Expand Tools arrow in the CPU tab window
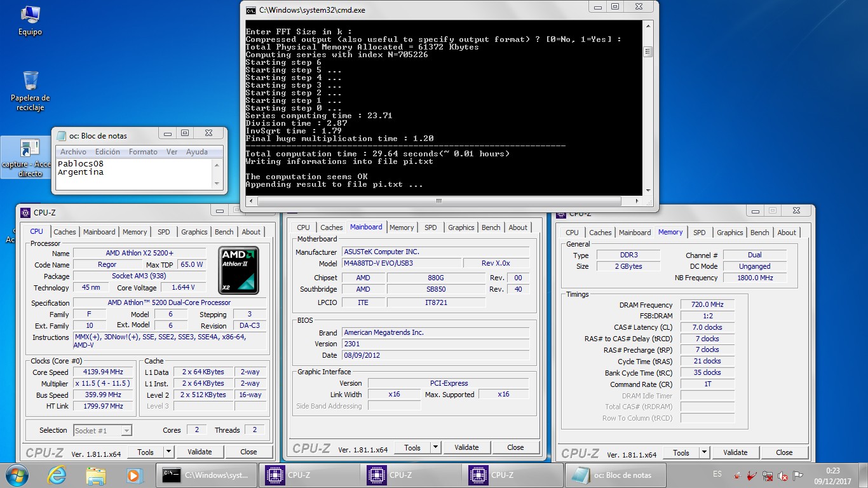 169,452
